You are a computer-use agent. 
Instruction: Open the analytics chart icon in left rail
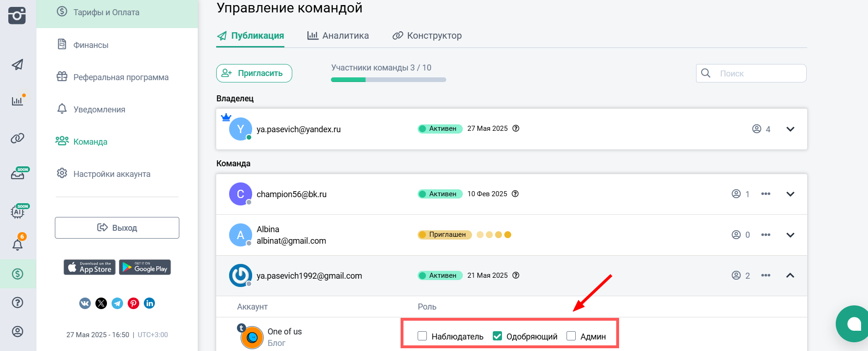[x=18, y=101]
